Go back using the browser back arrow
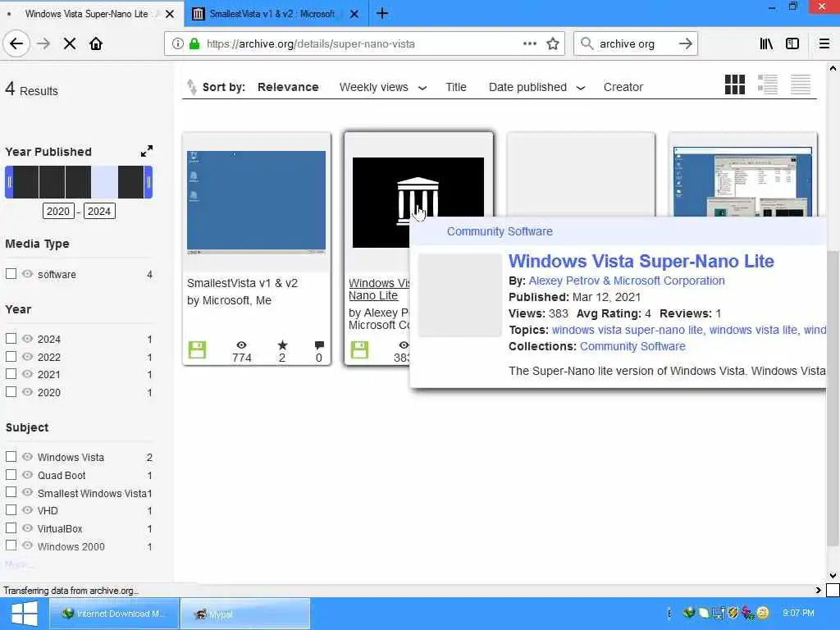 [16, 44]
